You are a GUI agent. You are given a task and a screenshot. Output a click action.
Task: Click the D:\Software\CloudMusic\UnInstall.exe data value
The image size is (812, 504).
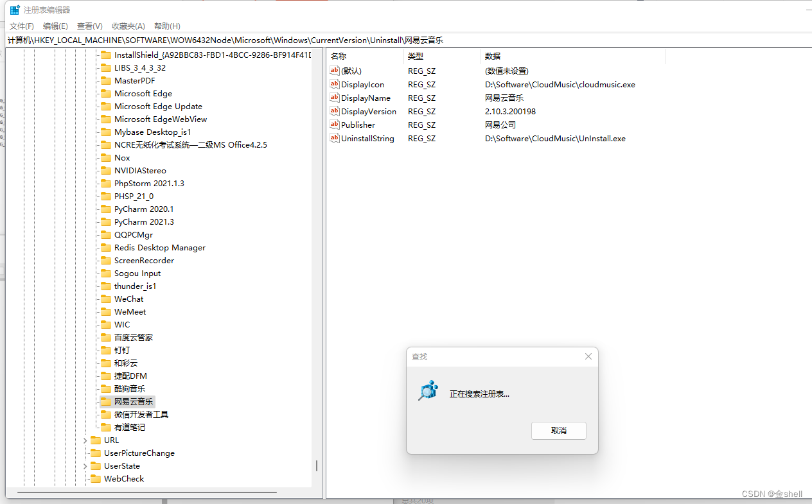555,138
